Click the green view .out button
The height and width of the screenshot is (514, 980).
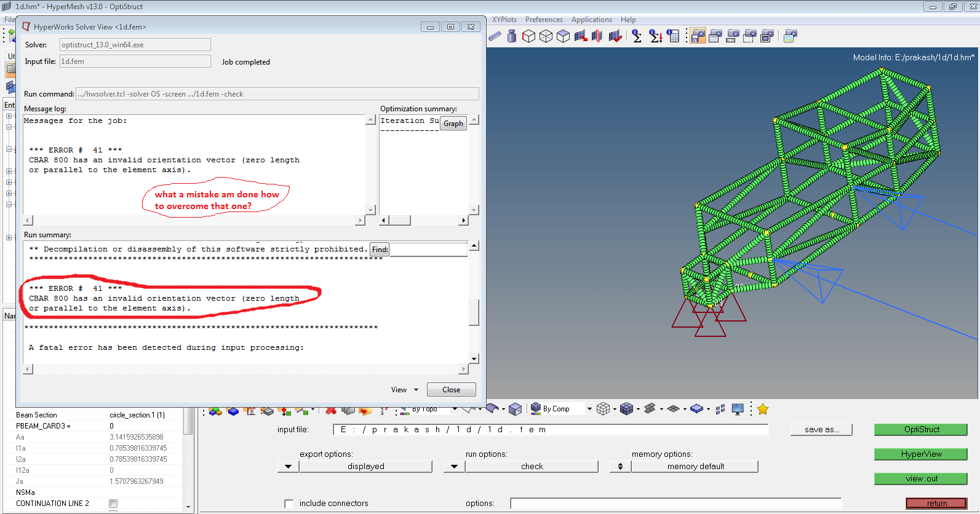coord(921,479)
